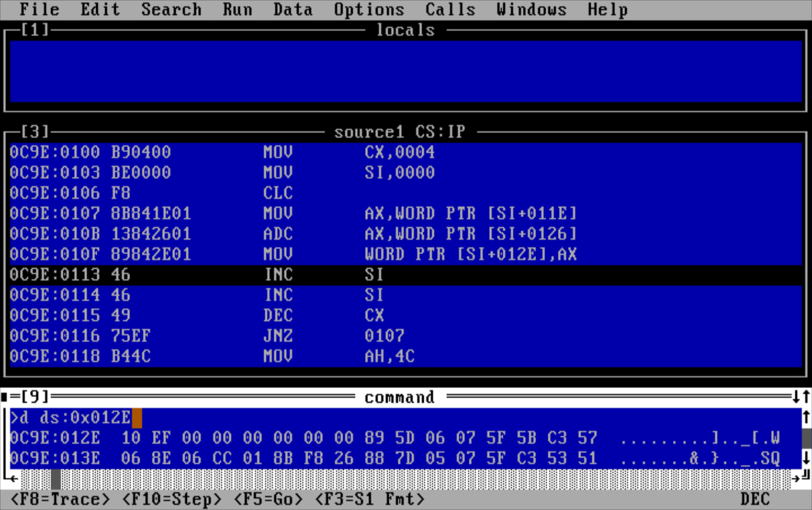Select the INC SI line at 0114
812x510 pixels.
[406, 295]
